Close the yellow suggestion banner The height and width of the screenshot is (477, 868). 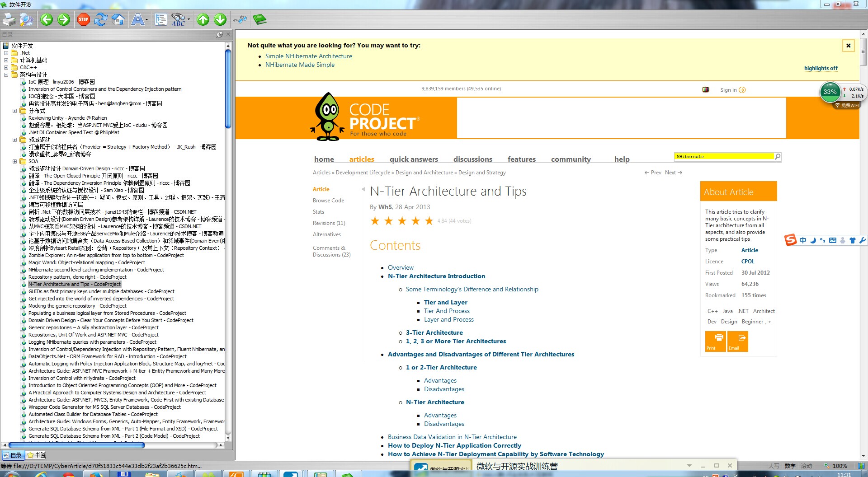(849, 45)
